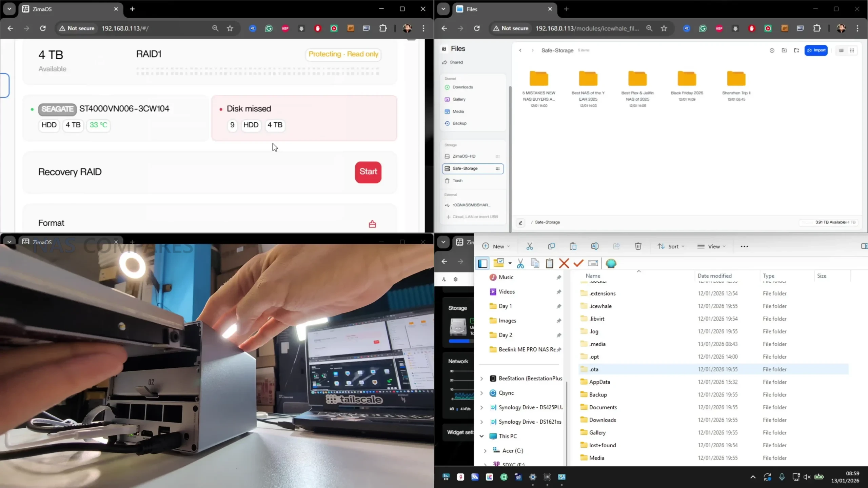Click the blue Import button in Files
868x488 pixels.
[816, 50]
